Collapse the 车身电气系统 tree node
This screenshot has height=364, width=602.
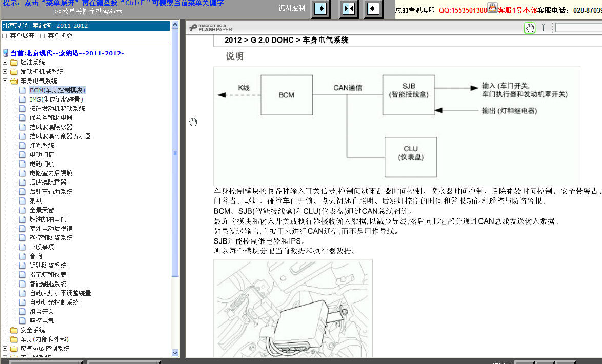click(x=5, y=80)
